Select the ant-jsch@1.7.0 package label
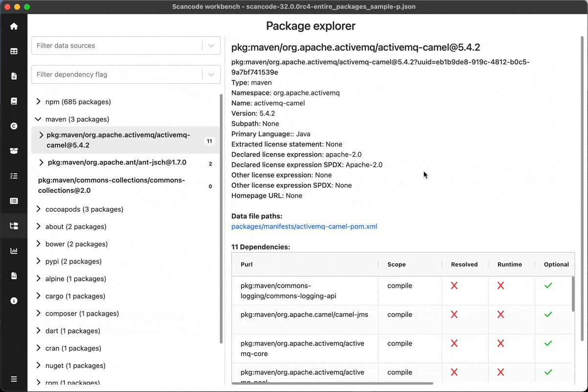The image size is (588, 392). click(117, 162)
